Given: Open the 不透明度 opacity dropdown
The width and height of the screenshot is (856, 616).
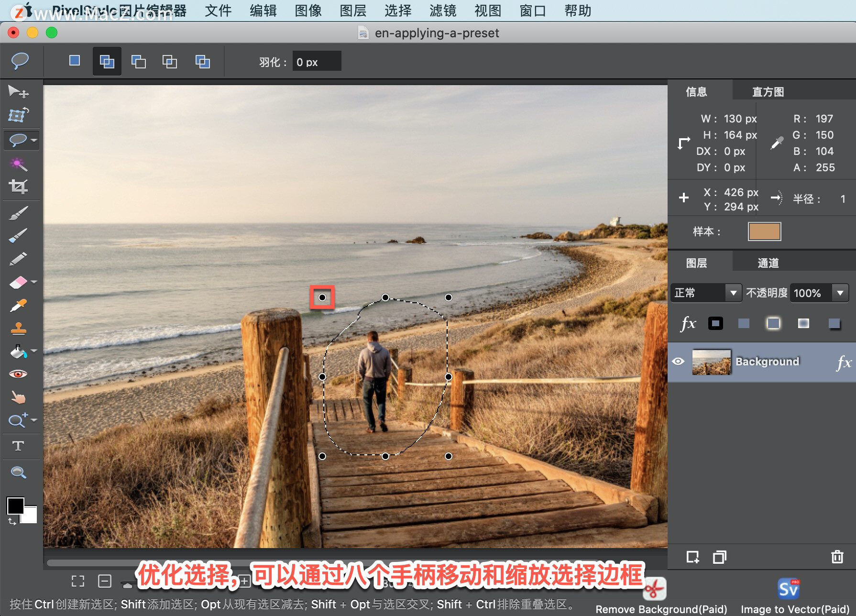Looking at the screenshot, I should click(x=840, y=293).
